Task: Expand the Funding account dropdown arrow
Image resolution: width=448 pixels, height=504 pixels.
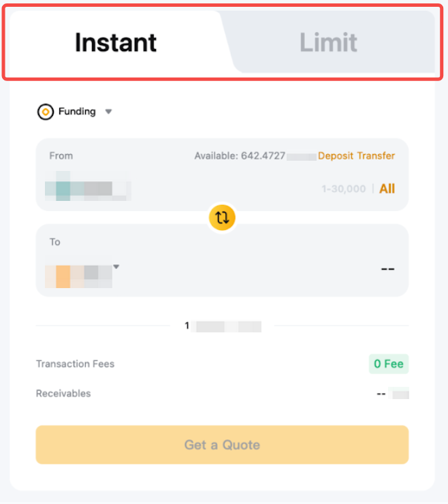Action: pos(108,112)
